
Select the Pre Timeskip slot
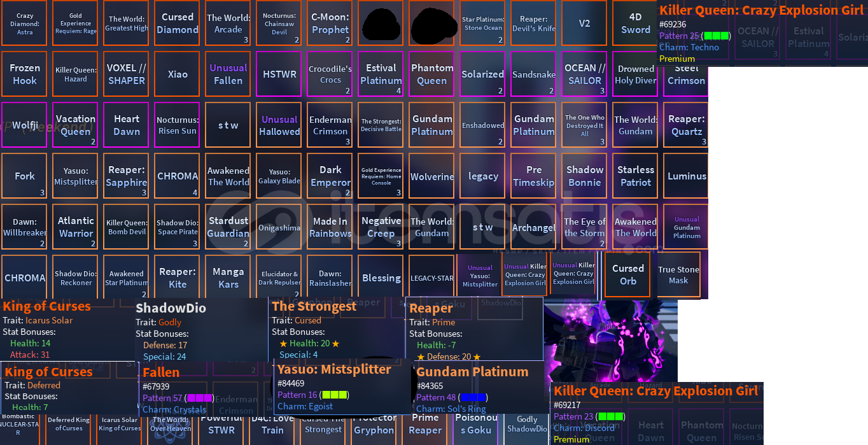pyautogui.click(x=534, y=176)
